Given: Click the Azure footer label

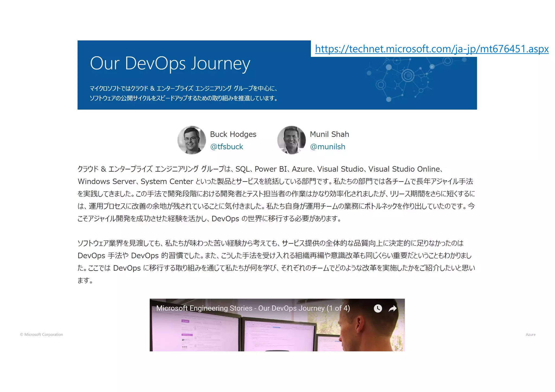Looking at the screenshot, I should coord(531,335).
